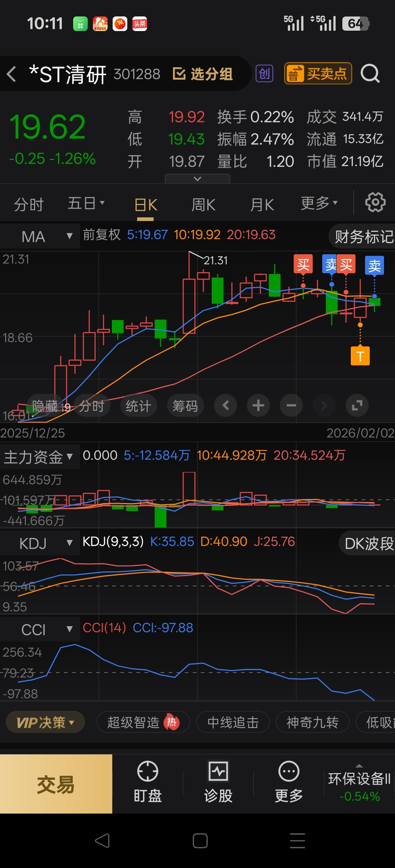Switch to 月K monthly chart tab
The image size is (395, 868).
[262, 205]
